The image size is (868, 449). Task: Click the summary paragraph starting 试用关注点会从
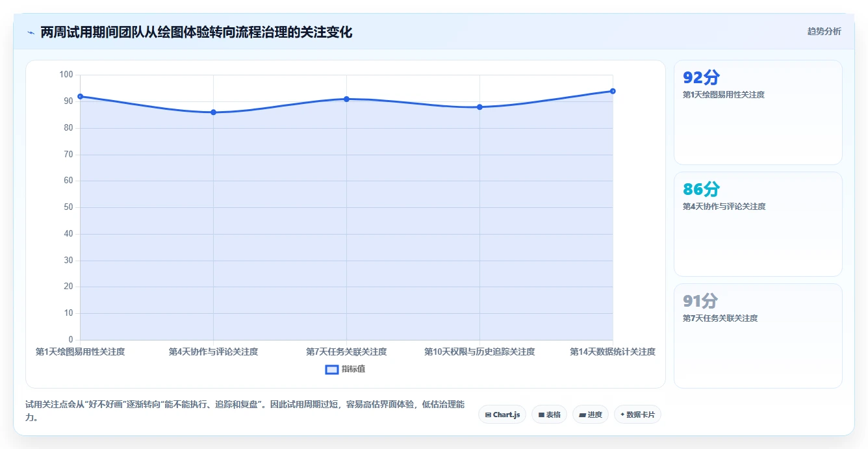coord(245,411)
